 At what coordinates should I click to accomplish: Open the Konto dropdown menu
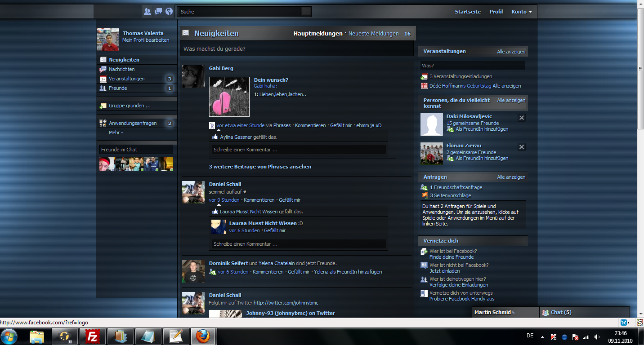tap(522, 12)
